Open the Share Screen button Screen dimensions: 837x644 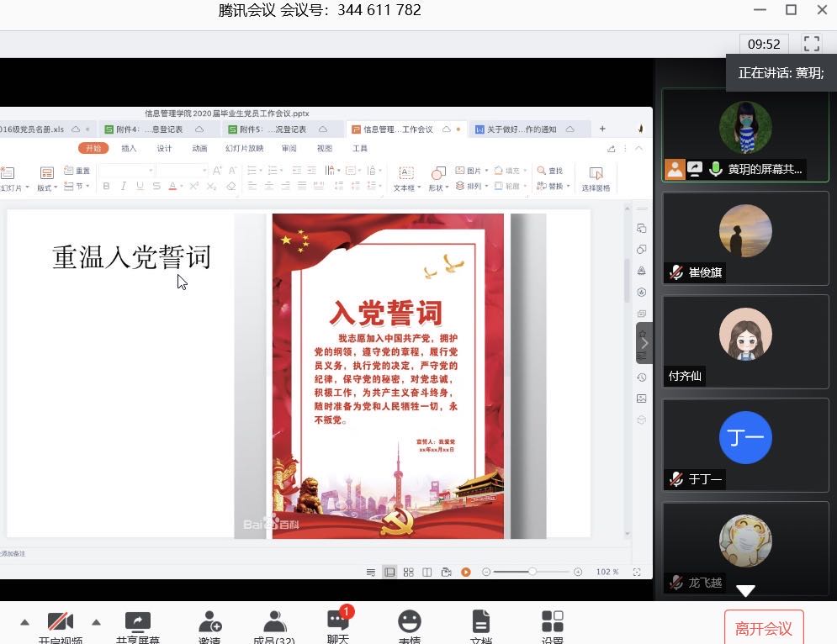coord(137,624)
